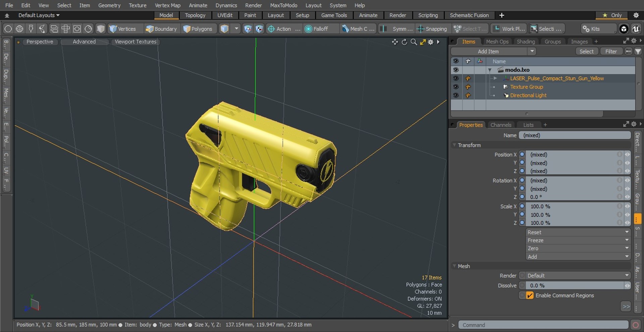Switch to Vertices selection mode
This screenshot has width=644, height=332.
(123, 29)
